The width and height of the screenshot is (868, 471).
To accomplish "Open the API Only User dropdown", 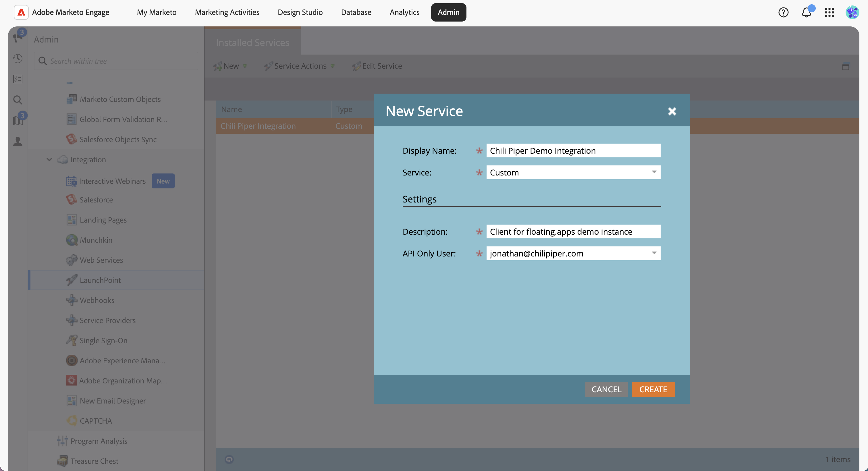I will [654, 253].
